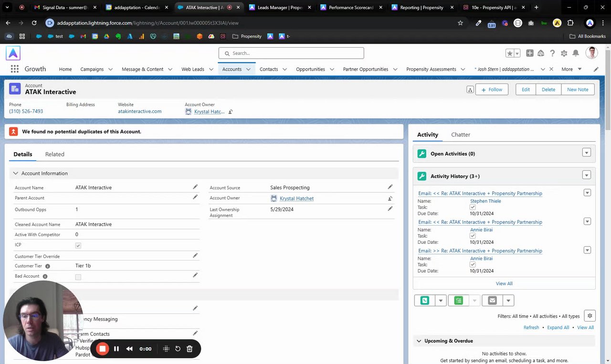
Task: Click the New Note button
Action: point(578,89)
